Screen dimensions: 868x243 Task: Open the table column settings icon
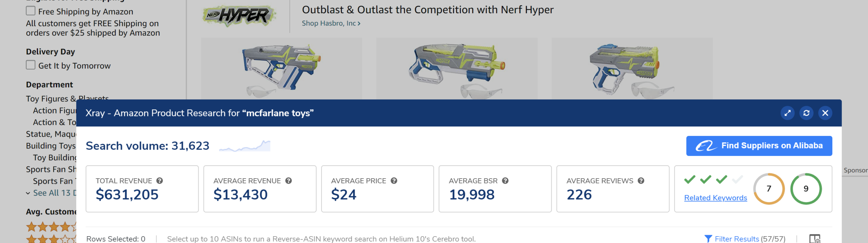pyautogui.click(x=815, y=239)
